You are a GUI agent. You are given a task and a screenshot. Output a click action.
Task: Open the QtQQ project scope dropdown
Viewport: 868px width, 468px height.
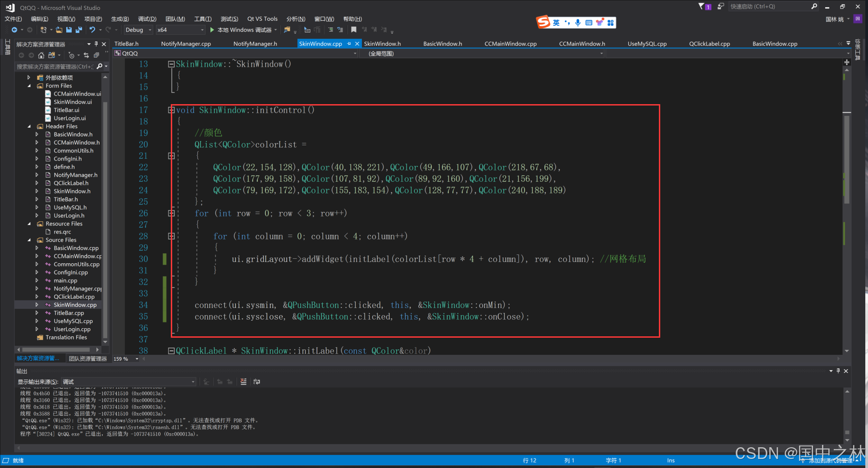[235, 53]
